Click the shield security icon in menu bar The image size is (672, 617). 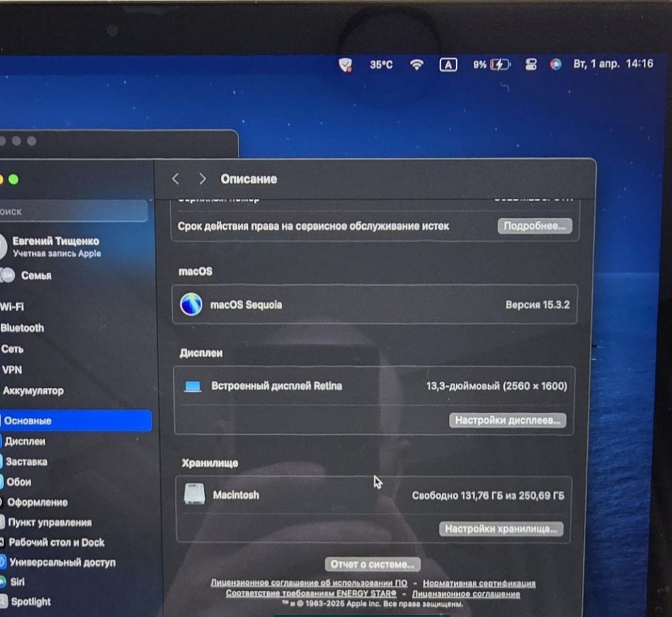[x=345, y=65]
